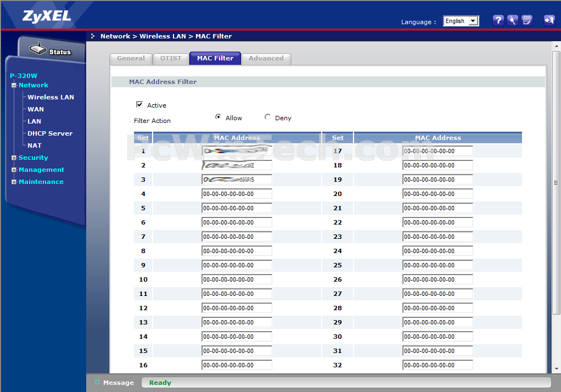Click MAC address field for set 32
Screen dimensions: 561x392
click(437, 365)
